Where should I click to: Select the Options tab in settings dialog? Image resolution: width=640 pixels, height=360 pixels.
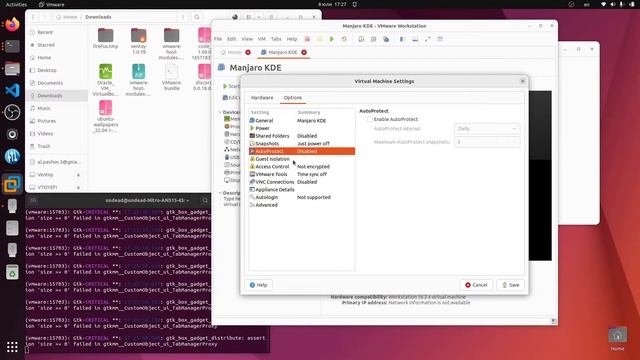(x=293, y=98)
